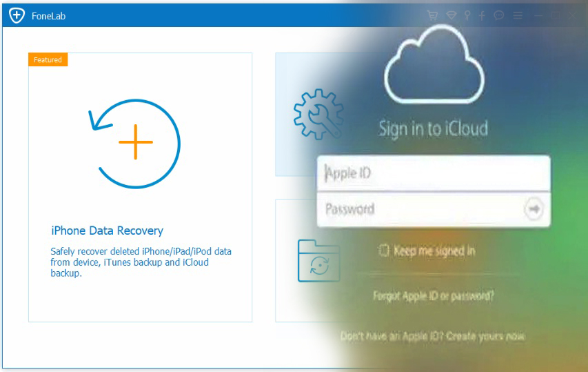Click the Sign in to iCloud heading
This screenshot has height=372, width=588.
tap(433, 129)
